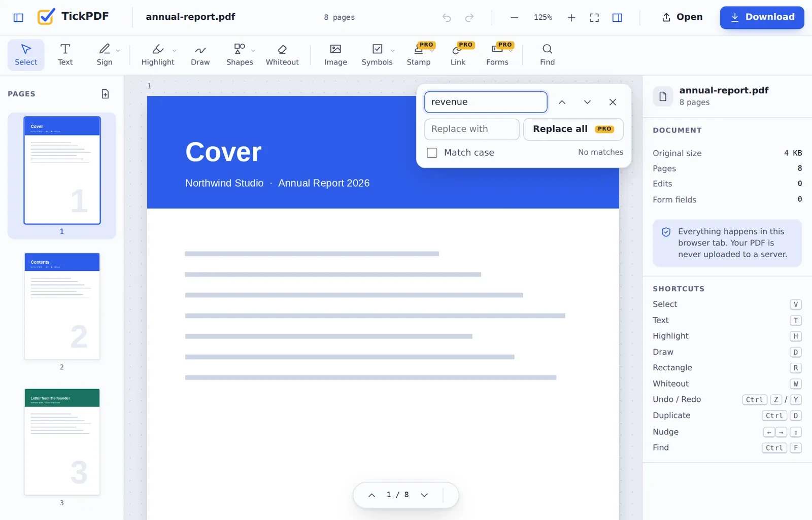The height and width of the screenshot is (520, 812).
Task: Undo the last edit
Action: [x=447, y=18]
